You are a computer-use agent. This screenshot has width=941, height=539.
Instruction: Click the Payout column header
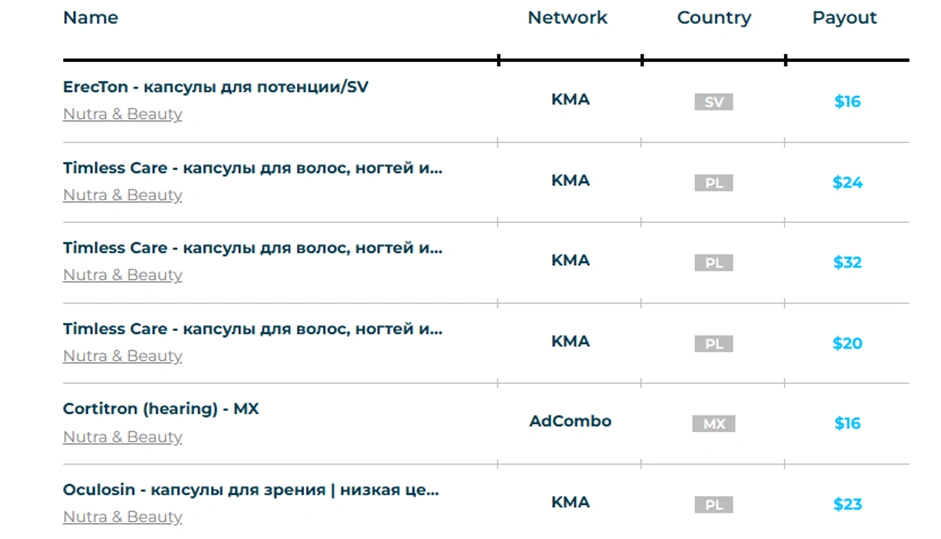[x=844, y=18]
